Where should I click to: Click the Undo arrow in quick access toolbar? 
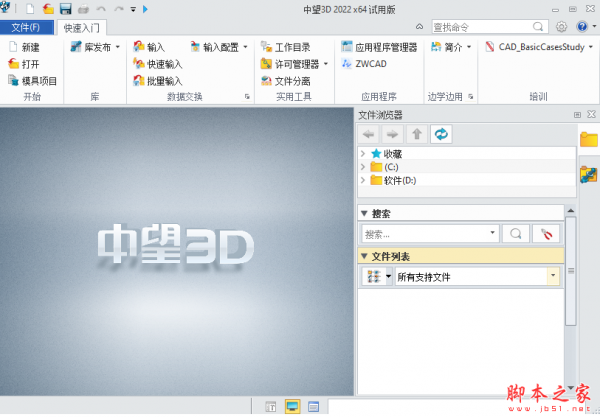click(x=101, y=8)
